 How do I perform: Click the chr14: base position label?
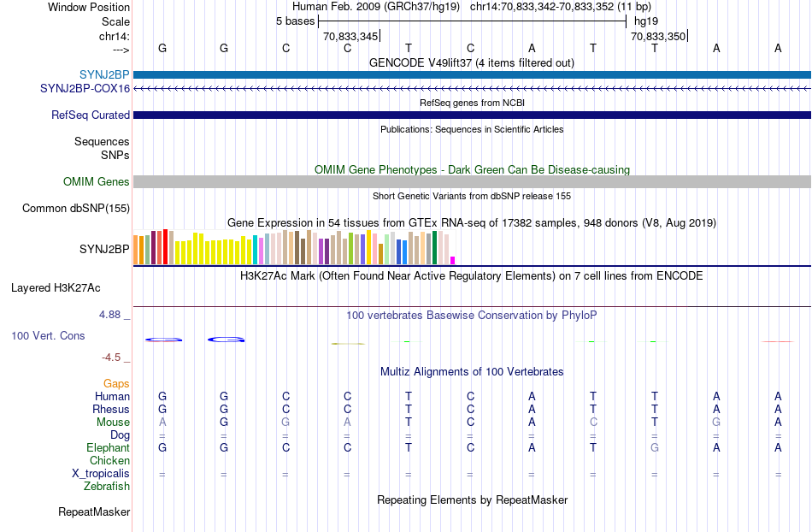click(114, 36)
